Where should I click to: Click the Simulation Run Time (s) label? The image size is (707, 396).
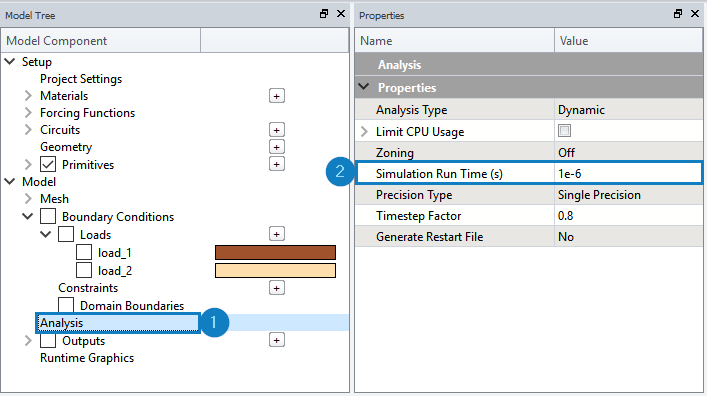(x=439, y=174)
